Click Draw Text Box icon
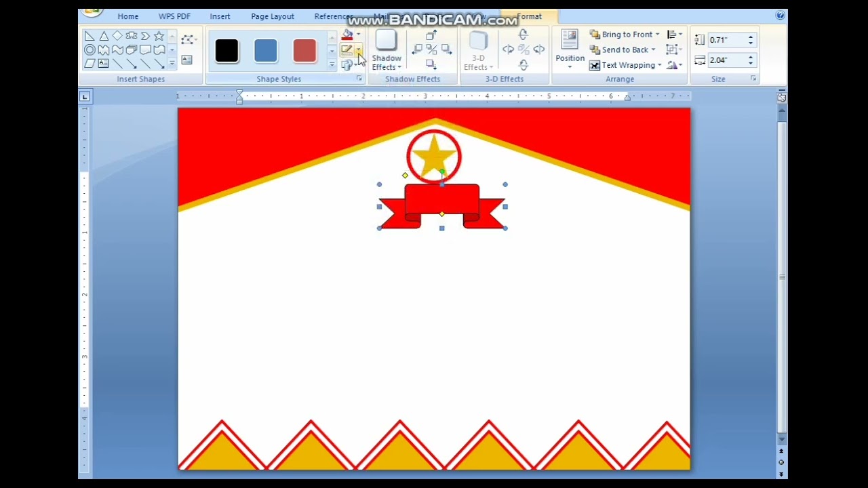Image resolution: width=868 pixels, height=488 pixels. tap(186, 60)
